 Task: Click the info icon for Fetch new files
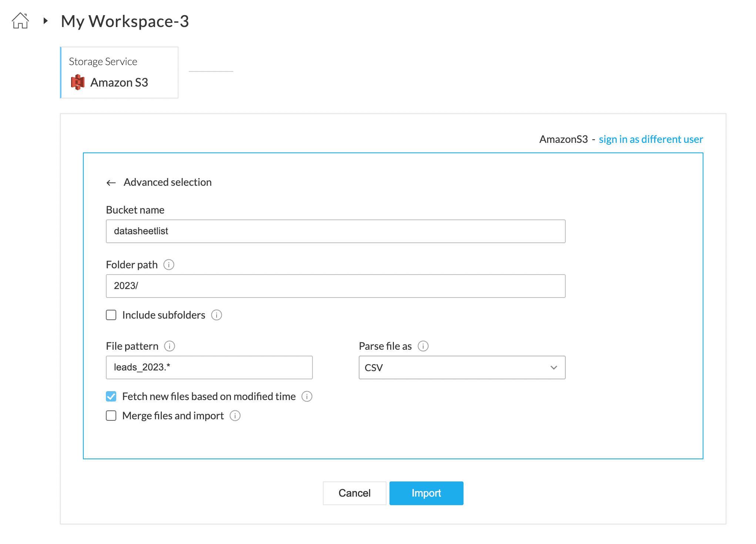pyautogui.click(x=307, y=397)
